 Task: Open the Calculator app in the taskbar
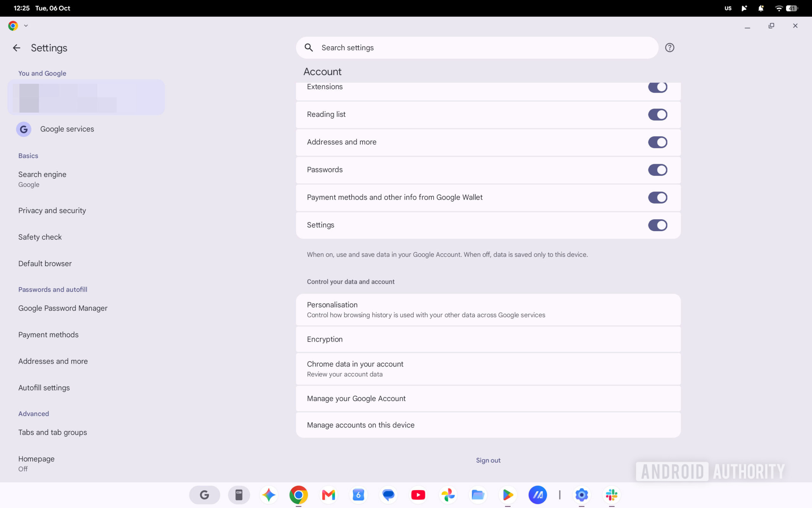pyautogui.click(x=239, y=495)
